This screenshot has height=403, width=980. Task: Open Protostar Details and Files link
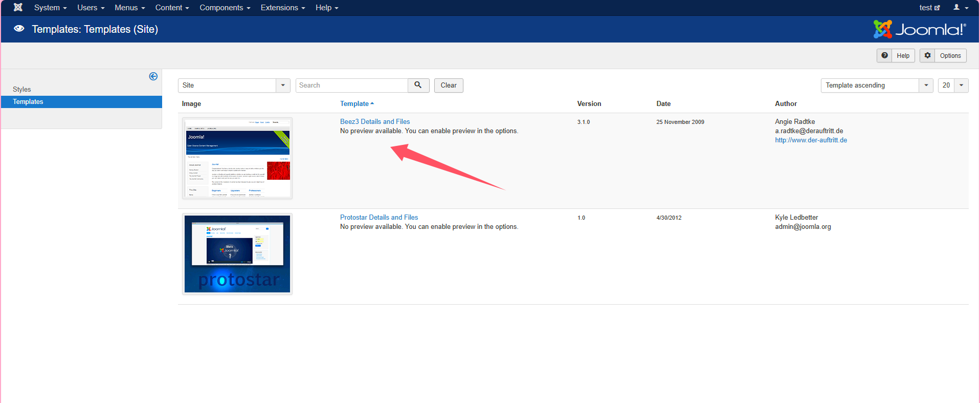379,217
